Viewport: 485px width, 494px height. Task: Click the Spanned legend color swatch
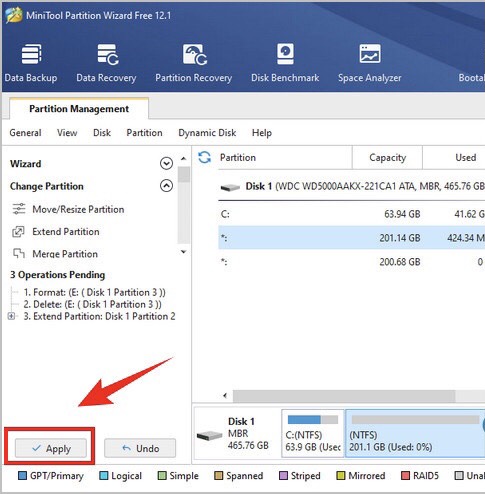click(219, 476)
